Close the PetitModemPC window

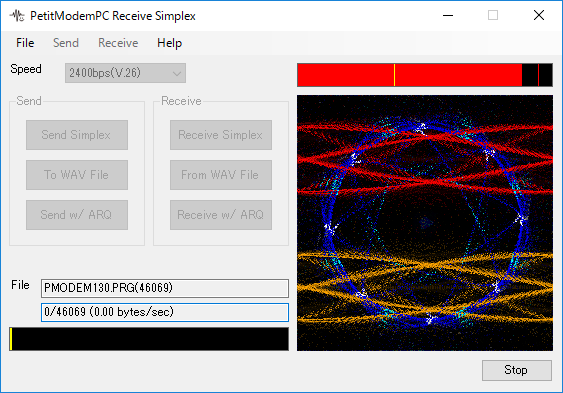(539, 15)
